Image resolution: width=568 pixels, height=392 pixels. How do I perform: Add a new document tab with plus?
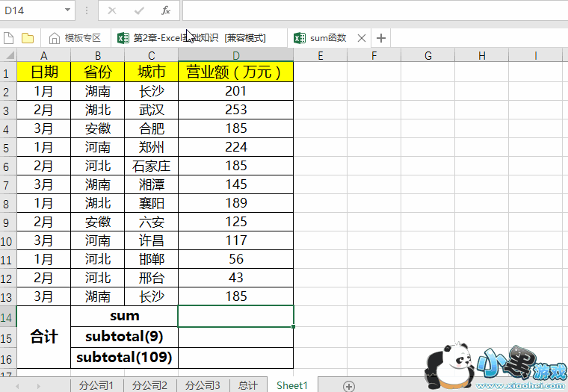[x=380, y=38]
